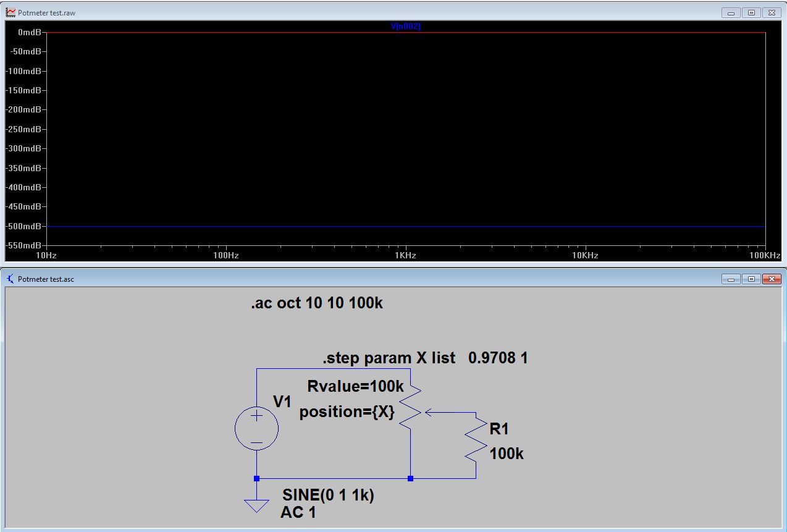Click the R1 resistor symbol
The image size is (787, 532).
(x=476, y=439)
